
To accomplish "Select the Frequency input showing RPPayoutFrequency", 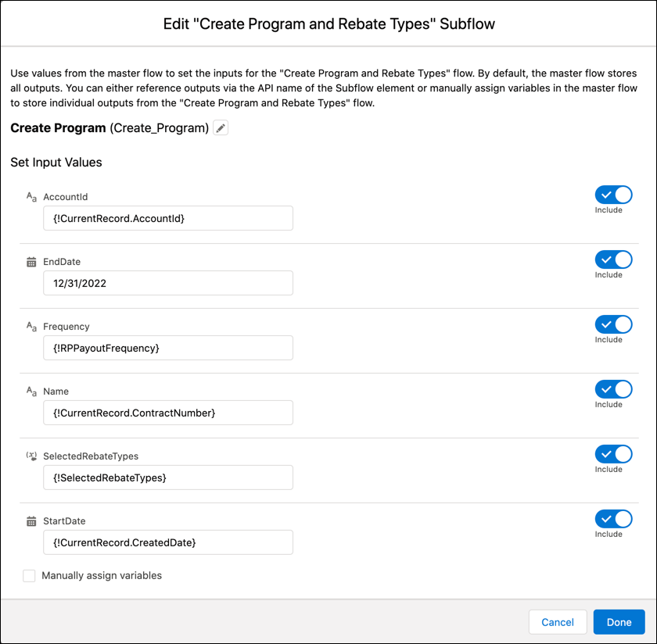I will pos(167,348).
